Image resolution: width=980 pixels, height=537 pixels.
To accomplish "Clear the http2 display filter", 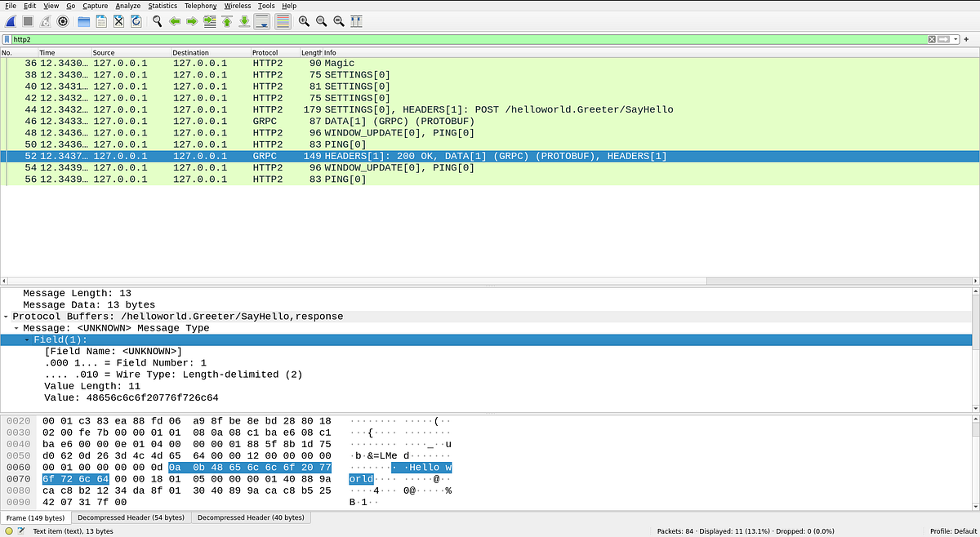I will (x=932, y=39).
